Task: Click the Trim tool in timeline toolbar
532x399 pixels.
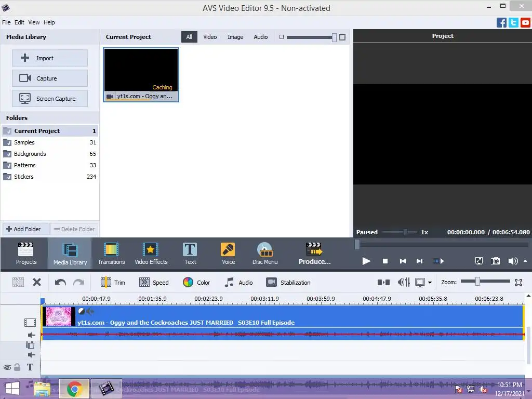Action: click(x=113, y=282)
